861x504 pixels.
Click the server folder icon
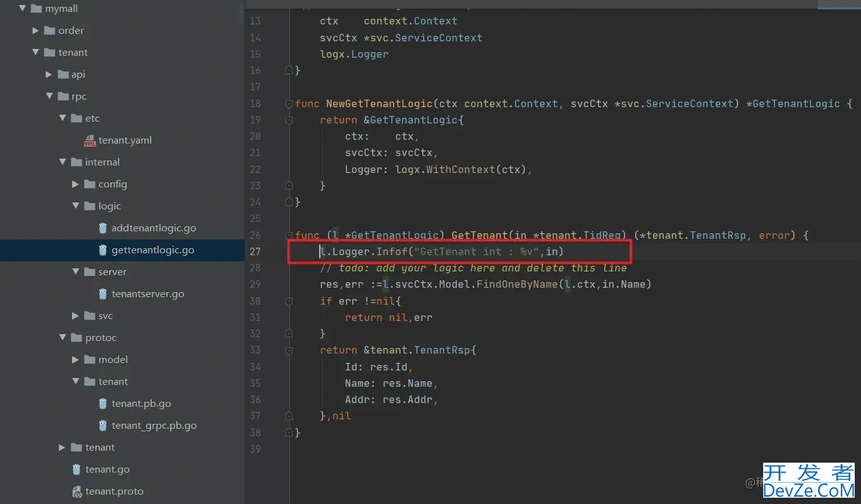point(90,272)
